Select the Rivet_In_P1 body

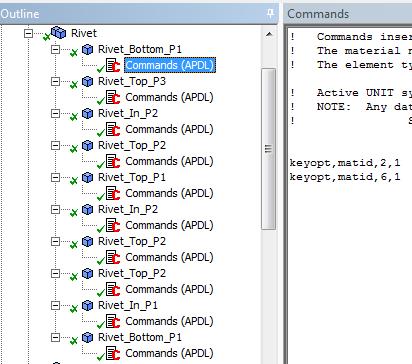[x=128, y=305]
